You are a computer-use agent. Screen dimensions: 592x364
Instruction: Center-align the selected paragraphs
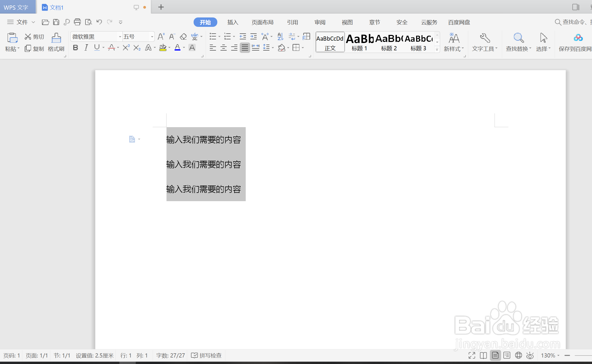point(223,48)
